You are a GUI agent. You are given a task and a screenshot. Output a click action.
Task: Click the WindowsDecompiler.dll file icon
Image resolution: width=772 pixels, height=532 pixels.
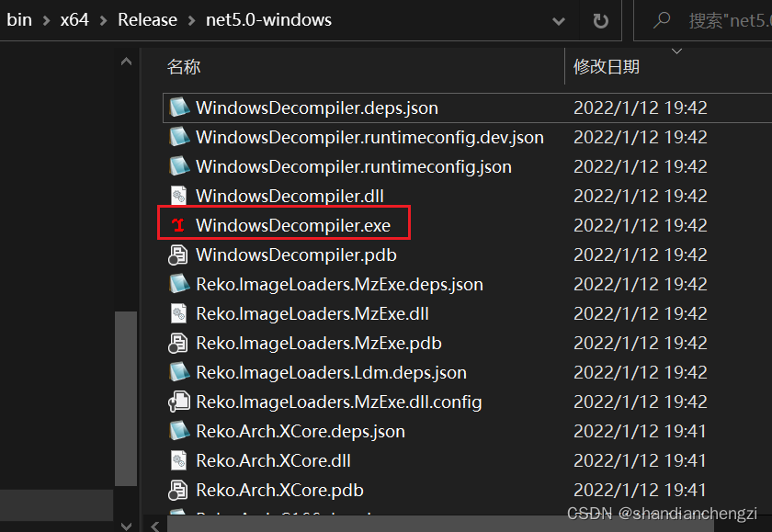pos(178,196)
